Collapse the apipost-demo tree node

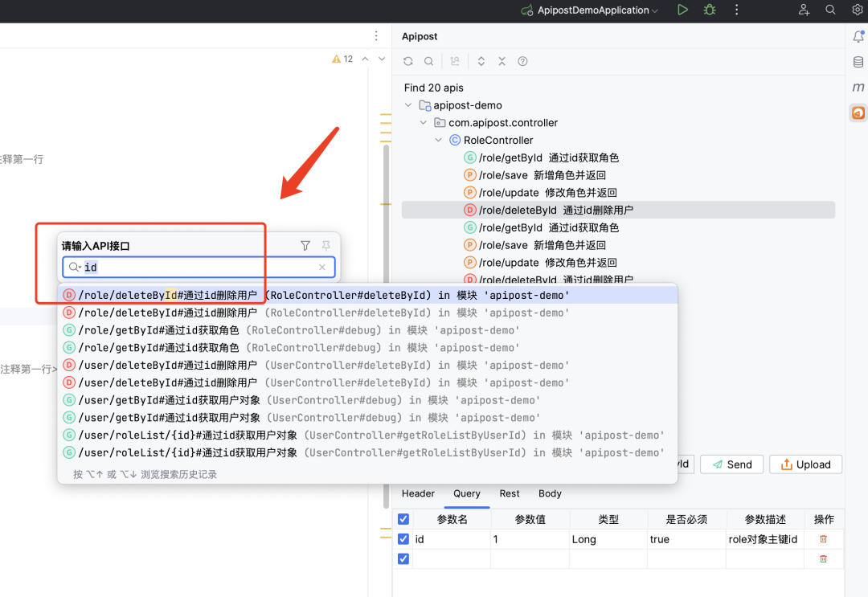coord(408,105)
